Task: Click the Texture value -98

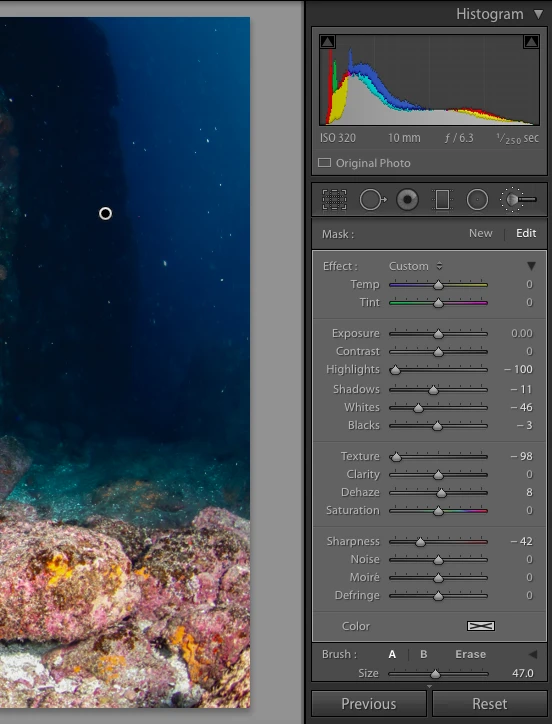Action: pyautogui.click(x=522, y=456)
